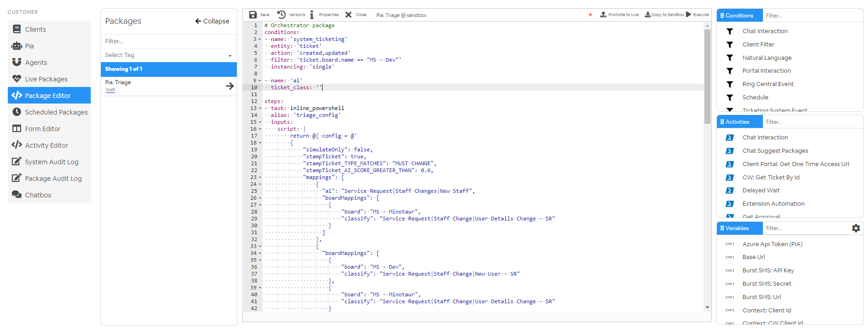
Task: Focus the Activities filter field
Action: click(812, 122)
